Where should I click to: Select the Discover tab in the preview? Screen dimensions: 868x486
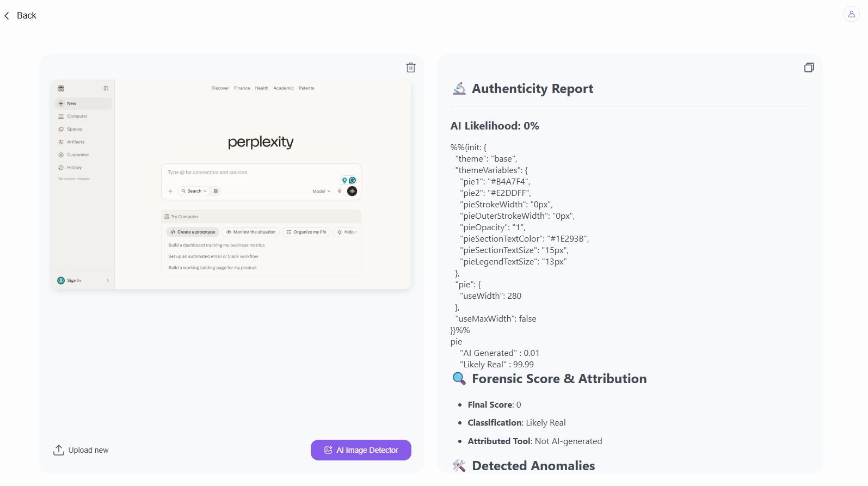[220, 88]
